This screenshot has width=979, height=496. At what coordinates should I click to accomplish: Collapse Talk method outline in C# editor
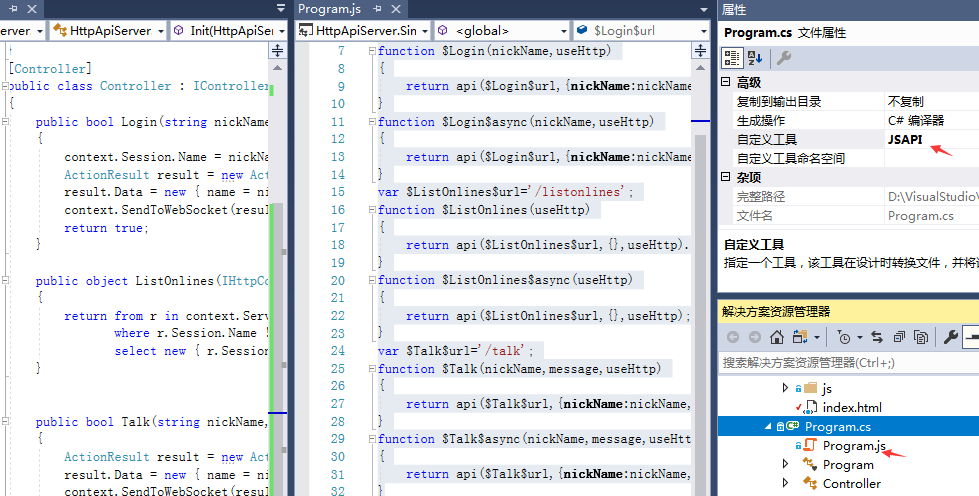pos(6,422)
